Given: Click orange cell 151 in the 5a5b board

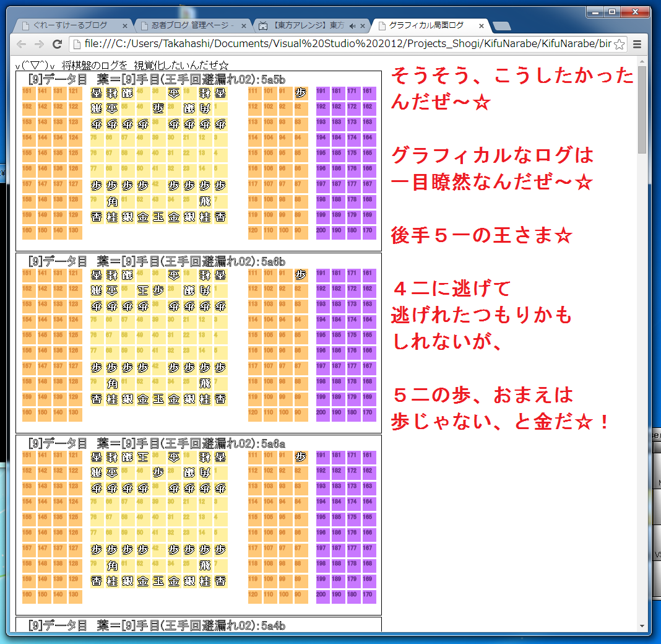Looking at the screenshot, I should pos(28,94).
